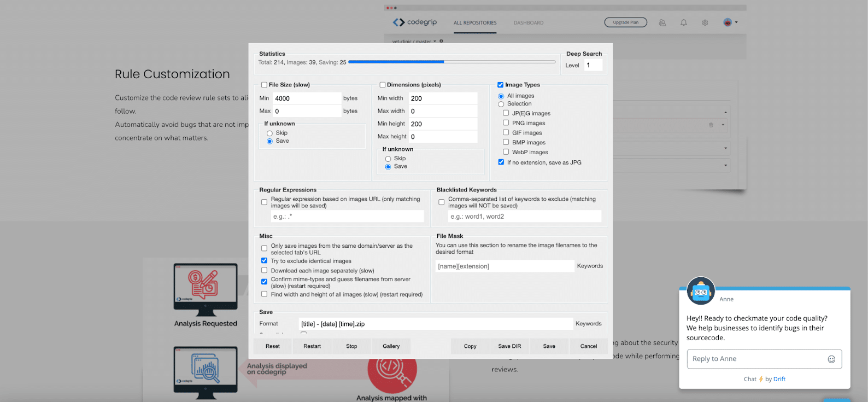Toggle 'If no extension, save as JPG'
Viewport: 868px width, 402px height.
(x=501, y=162)
